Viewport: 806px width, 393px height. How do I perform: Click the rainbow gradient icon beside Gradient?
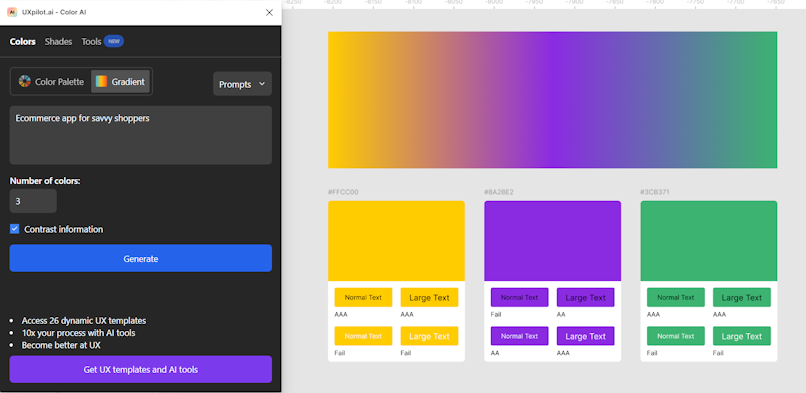[x=101, y=82]
